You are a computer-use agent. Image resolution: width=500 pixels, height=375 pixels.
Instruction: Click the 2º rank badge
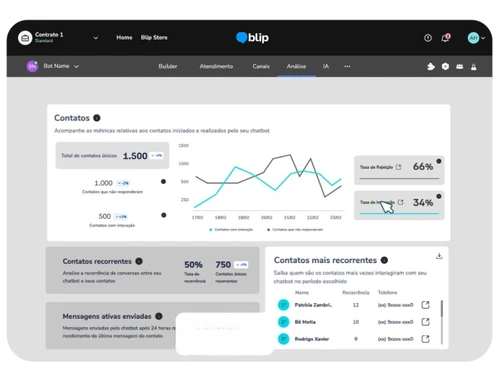click(x=283, y=322)
